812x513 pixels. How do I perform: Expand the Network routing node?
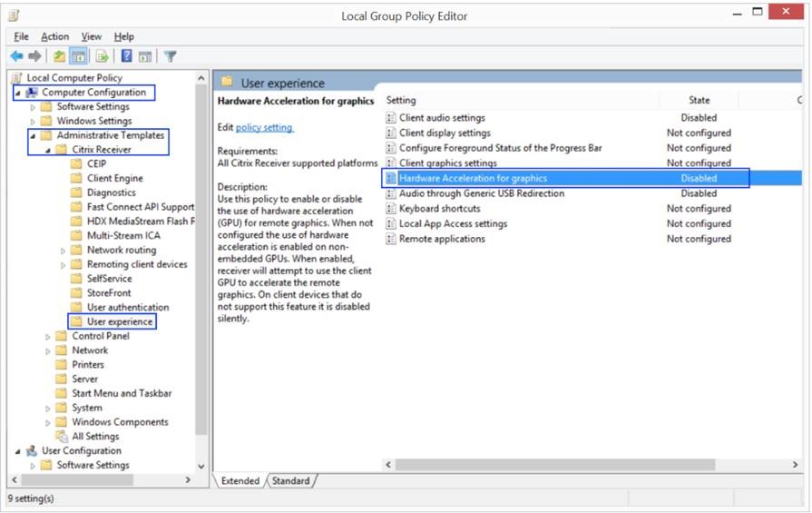click(64, 251)
